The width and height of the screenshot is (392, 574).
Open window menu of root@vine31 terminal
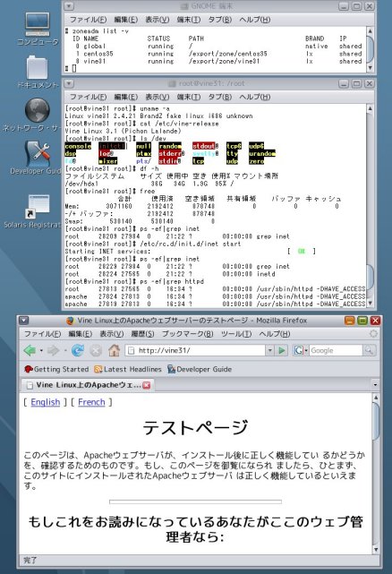(68, 84)
